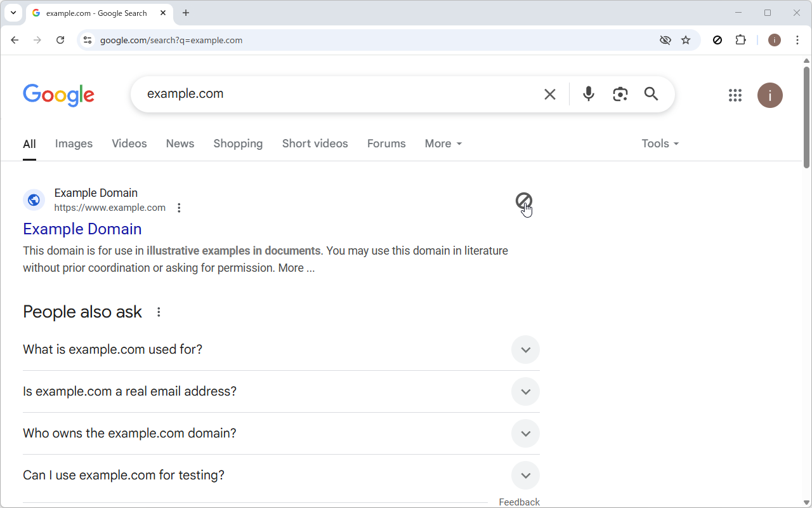
Task: Switch to the Images search tab
Action: point(74,144)
